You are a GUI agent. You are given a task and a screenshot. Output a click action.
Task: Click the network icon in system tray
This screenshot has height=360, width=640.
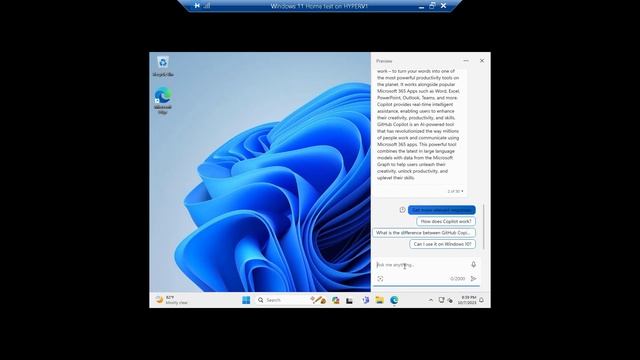(441, 300)
